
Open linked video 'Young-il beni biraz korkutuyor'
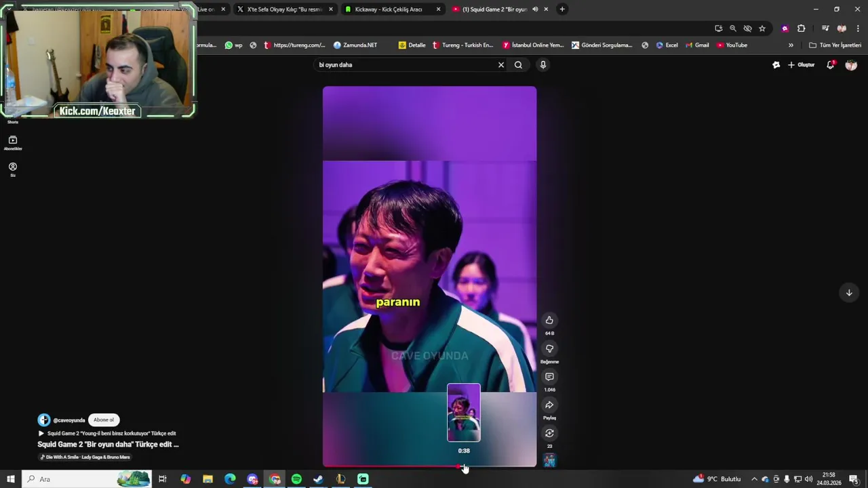click(x=107, y=433)
